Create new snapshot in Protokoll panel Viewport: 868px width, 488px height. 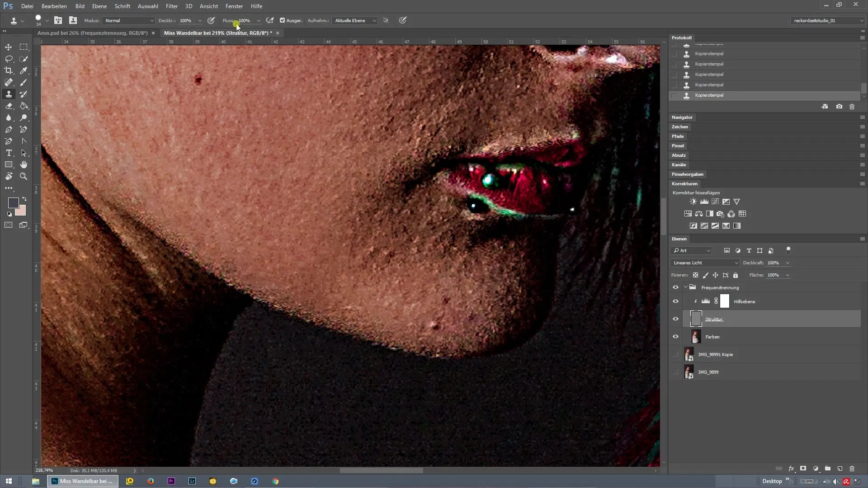(x=839, y=107)
